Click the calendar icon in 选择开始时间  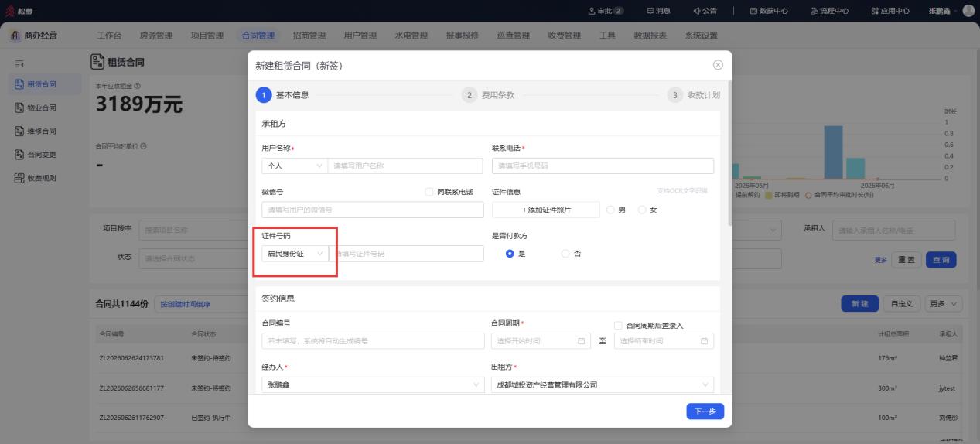coord(581,341)
